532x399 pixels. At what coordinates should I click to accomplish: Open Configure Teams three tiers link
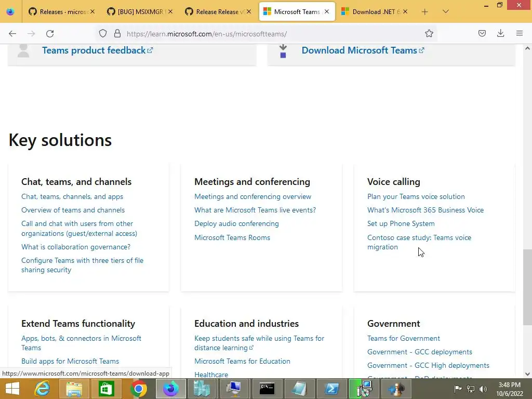(x=83, y=265)
